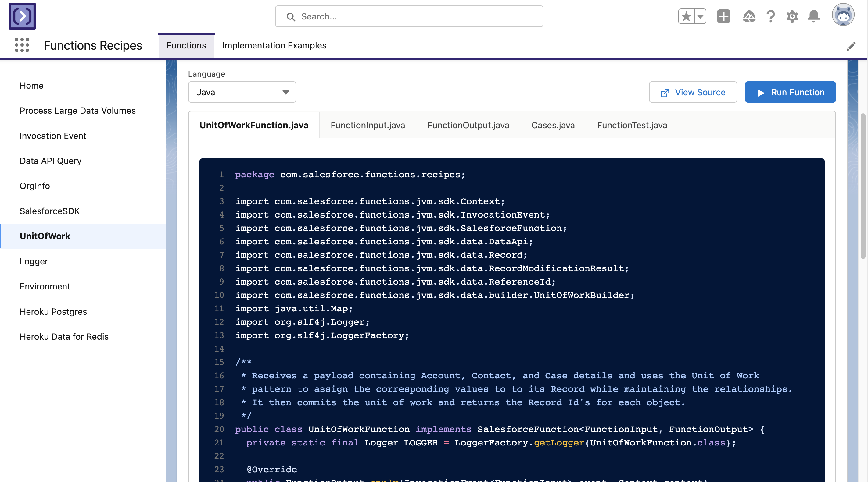Click the Functions Recipes app title
Screen dimensions: 868x482
tap(93, 45)
